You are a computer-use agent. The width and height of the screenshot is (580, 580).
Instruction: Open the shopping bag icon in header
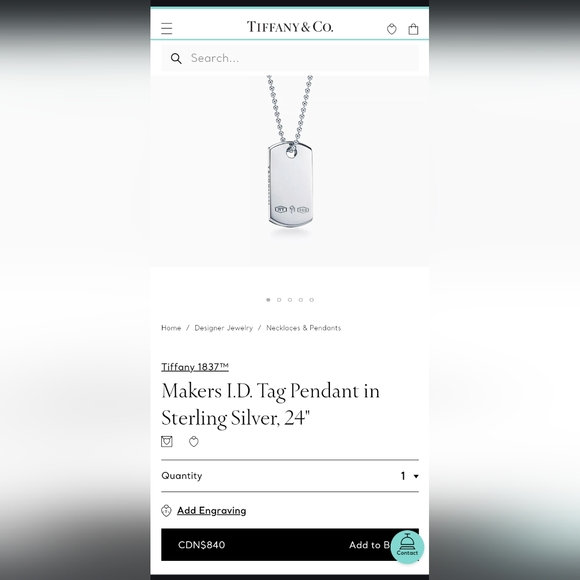[x=413, y=29]
